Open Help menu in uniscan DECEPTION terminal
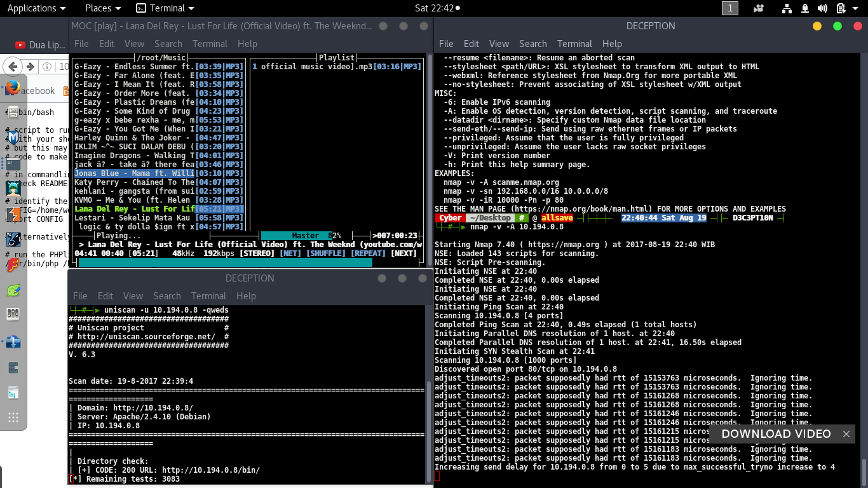 (x=246, y=296)
